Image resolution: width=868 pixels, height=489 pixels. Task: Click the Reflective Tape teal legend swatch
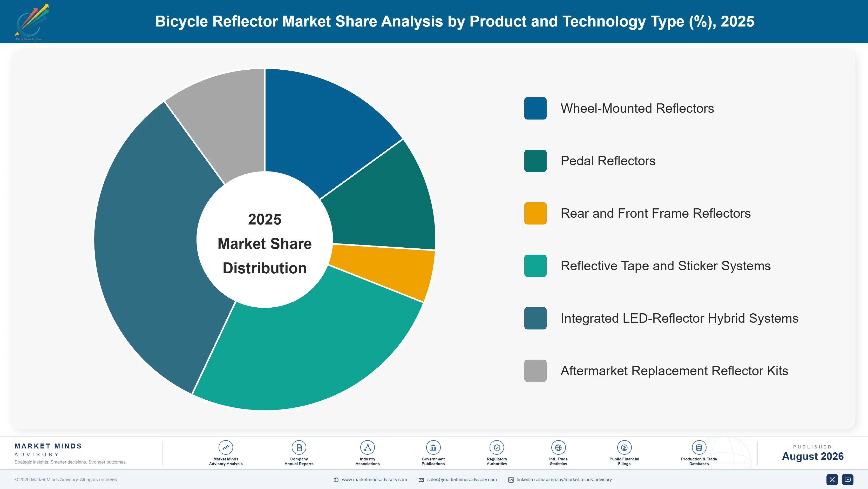tap(535, 266)
